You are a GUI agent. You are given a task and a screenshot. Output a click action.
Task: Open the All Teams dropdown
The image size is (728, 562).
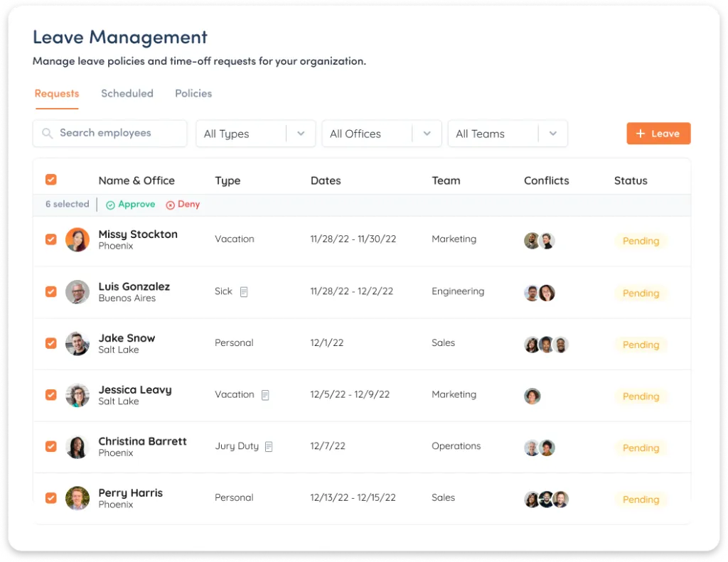point(508,134)
